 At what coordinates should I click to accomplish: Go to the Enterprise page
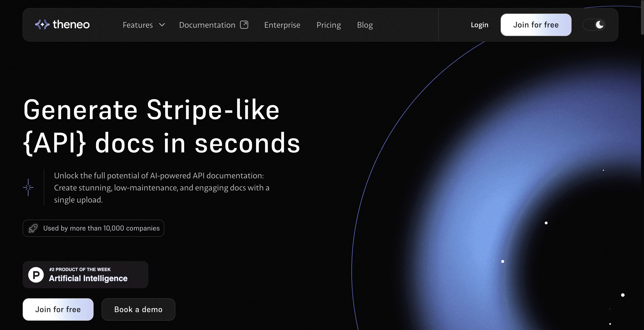coord(282,25)
